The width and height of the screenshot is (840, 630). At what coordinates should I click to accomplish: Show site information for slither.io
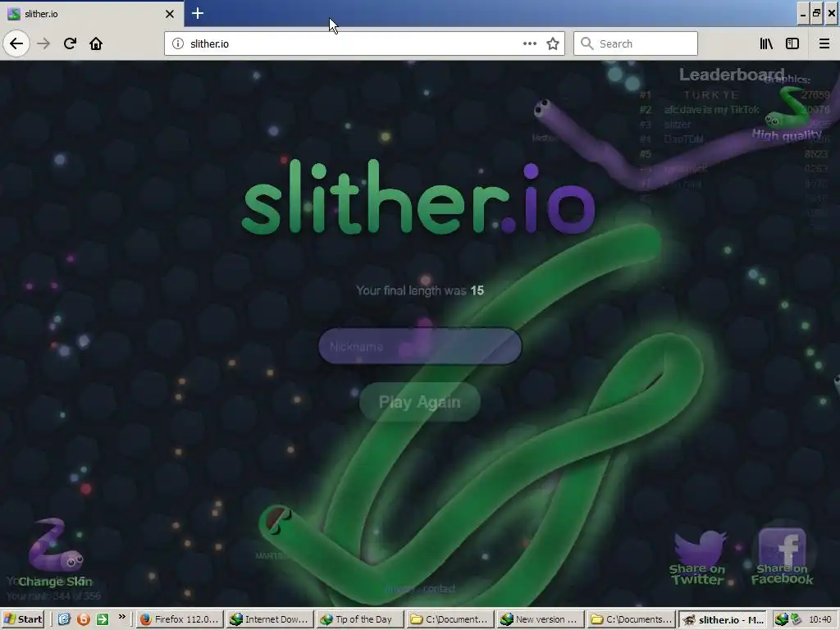tap(178, 43)
